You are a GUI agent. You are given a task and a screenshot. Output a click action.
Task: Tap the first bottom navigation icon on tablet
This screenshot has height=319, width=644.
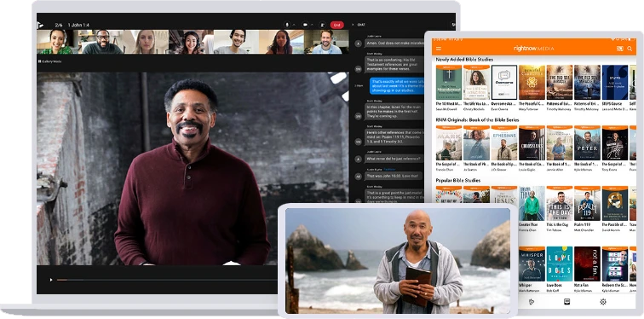531,302
